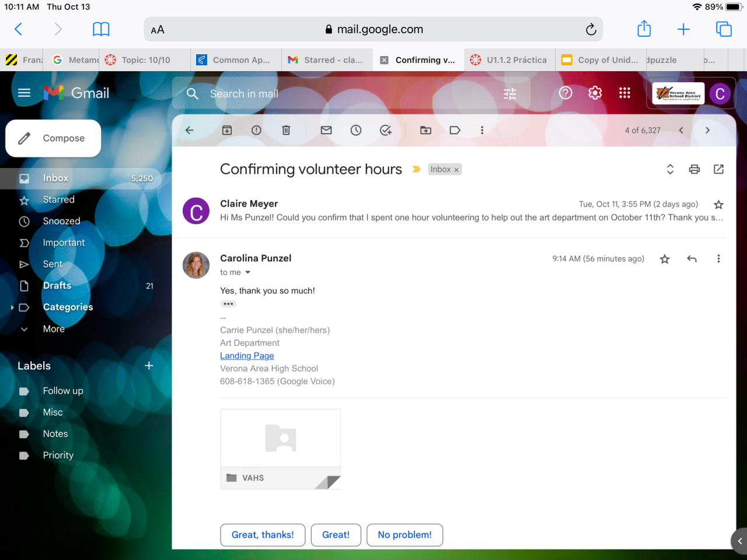Go back with Safari back arrow
This screenshot has height=560, width=747.
click(x=18, y=29)
